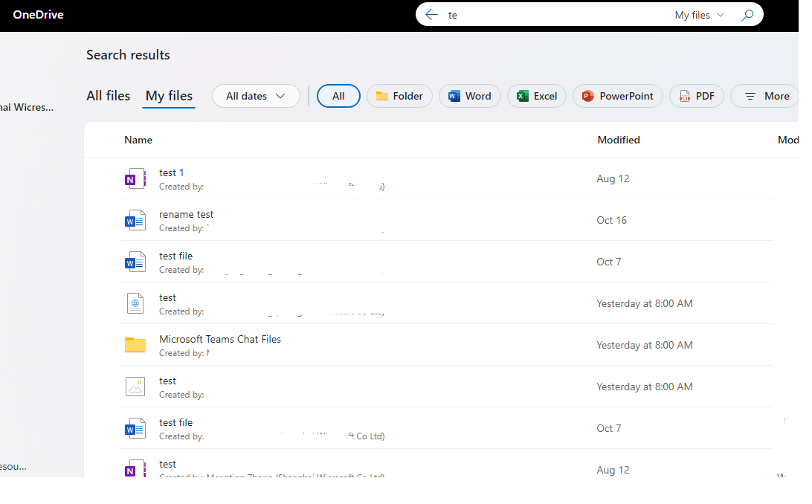Image resolution: width=812 pixels, height=504 pixels.
Task: Click OneNote icon of bottom 'test' row
Action: point(135,468)
